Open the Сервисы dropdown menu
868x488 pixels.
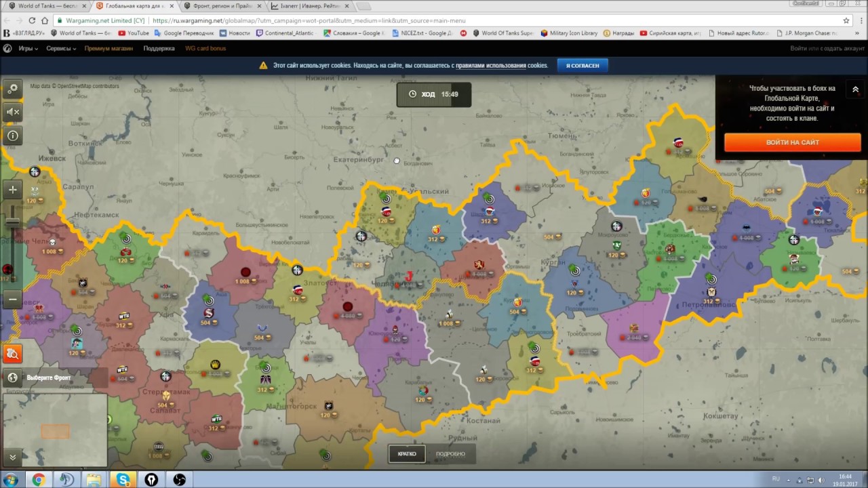tap(61, 49)
